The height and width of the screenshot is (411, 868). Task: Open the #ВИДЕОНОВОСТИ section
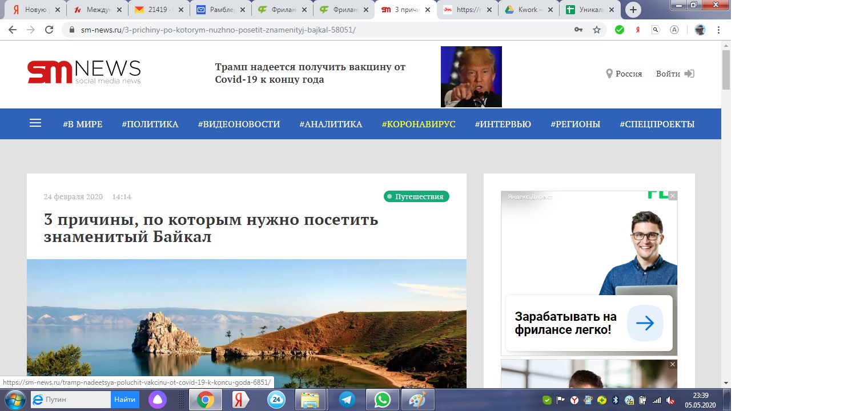(239, 124)
